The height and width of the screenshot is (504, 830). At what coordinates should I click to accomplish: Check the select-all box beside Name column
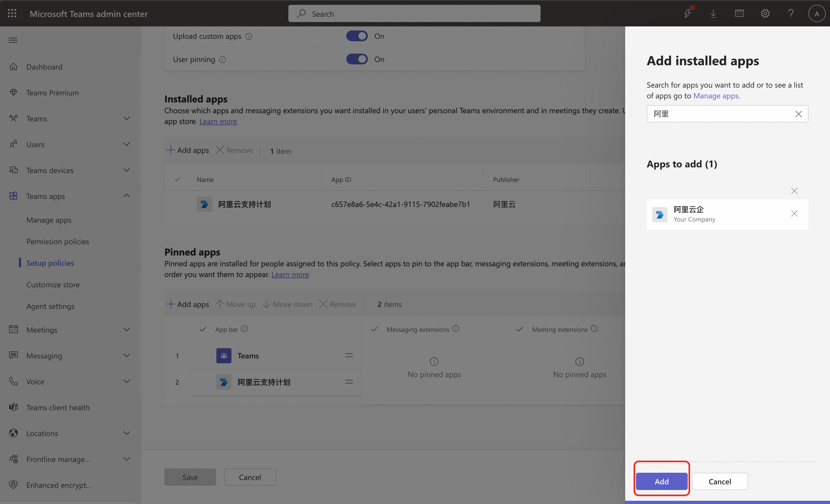pyautogui.click(x=177, y=179)
